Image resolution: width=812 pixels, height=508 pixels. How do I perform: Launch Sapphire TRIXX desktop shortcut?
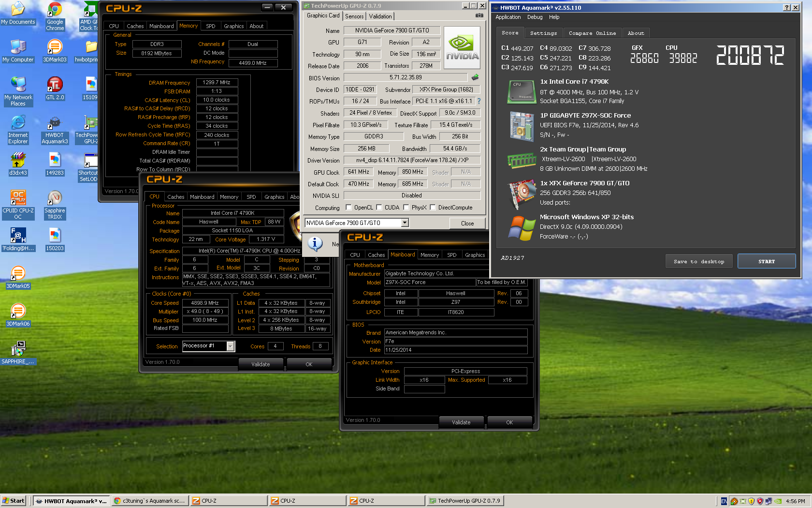[x=55, y=205]
